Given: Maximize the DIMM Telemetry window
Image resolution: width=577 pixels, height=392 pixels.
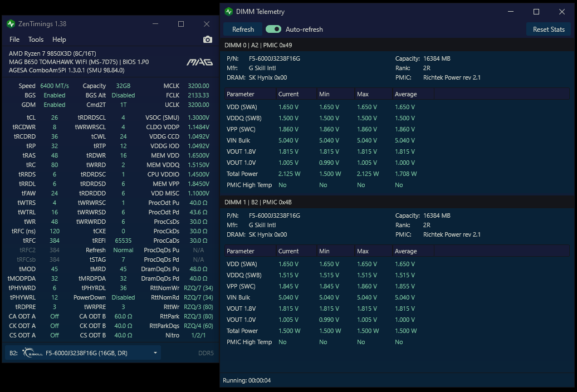Looking at the screenshot, I should coord(536,12).
